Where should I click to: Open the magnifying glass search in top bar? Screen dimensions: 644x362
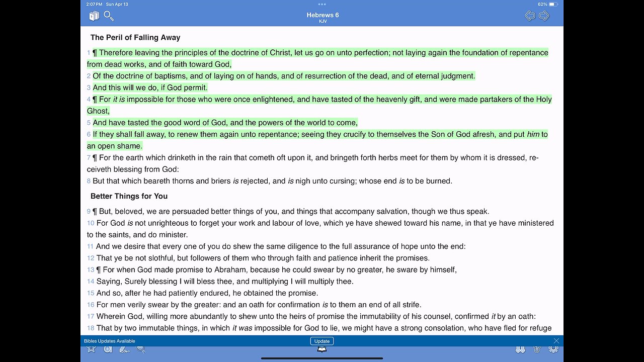[x=109, y=16]
